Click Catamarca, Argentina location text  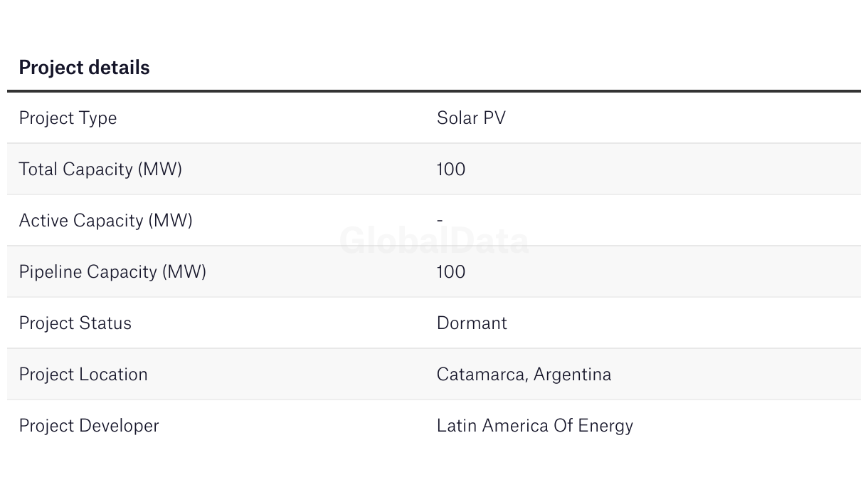point(524,375)
